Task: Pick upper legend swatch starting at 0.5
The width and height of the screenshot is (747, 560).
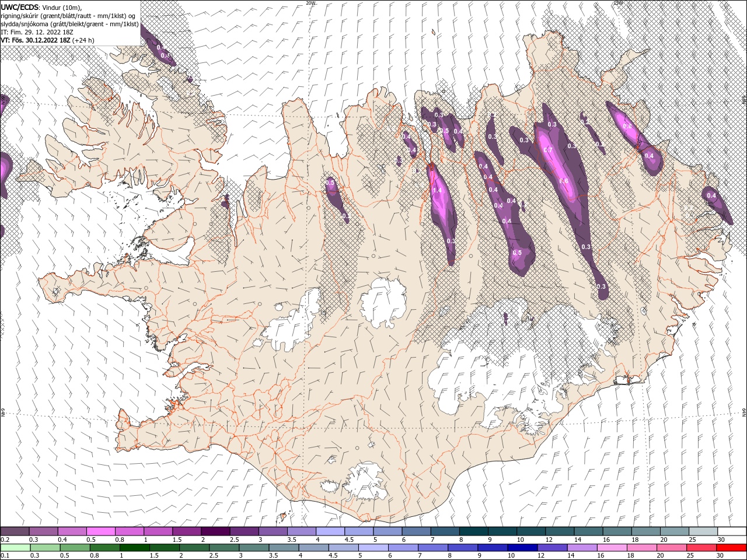Action: [100, 531]
